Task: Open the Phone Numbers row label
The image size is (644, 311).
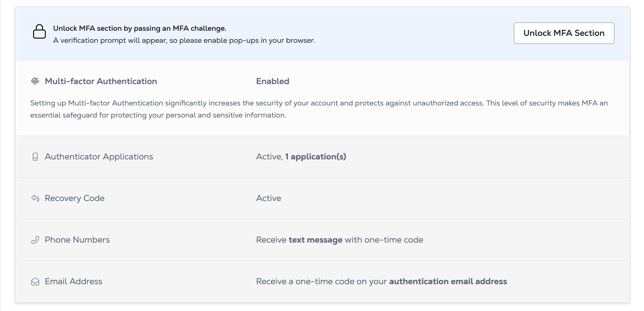Action: click(x=77, y=240)
